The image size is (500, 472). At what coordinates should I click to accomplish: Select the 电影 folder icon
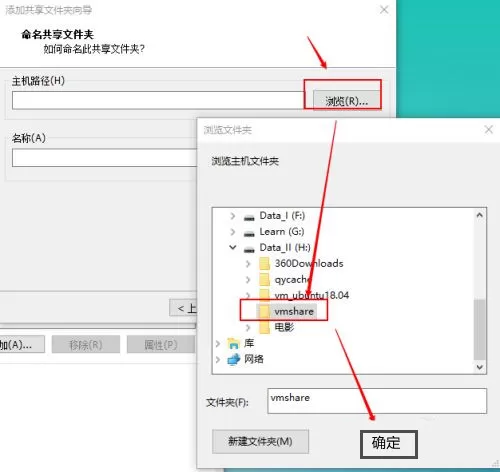(264, 327)
